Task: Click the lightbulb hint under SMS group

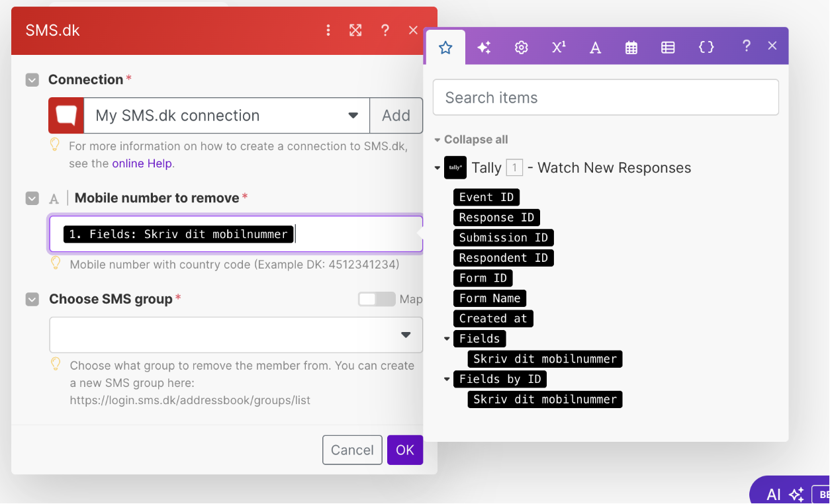Action: pyautogui.click(x=56, y=364)
